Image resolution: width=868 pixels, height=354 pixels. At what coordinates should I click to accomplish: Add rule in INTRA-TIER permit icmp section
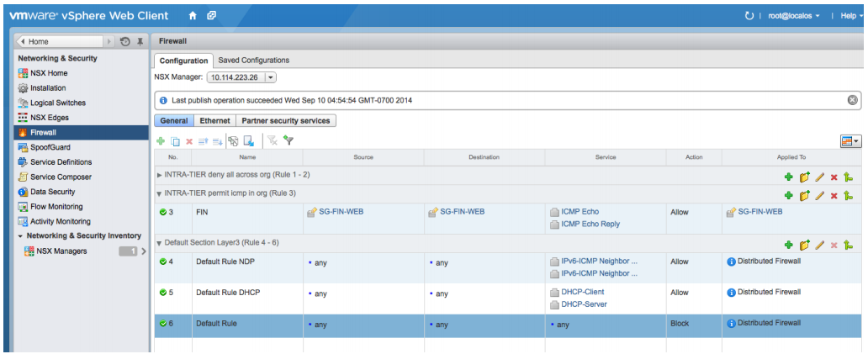(788, 195)
